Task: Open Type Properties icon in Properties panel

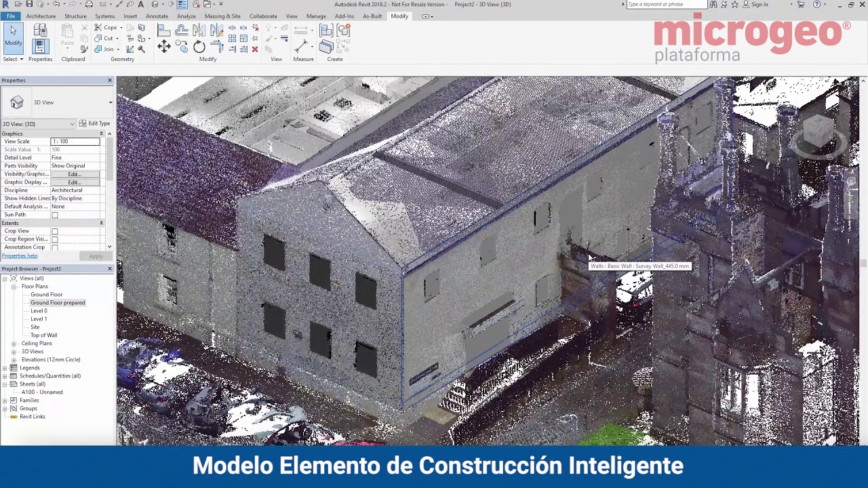Action: tap(40, 30)
